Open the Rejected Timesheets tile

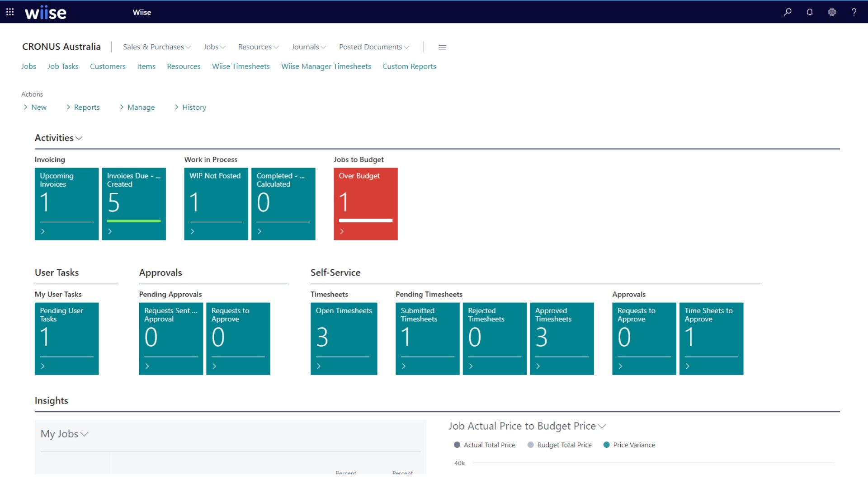(x=494, y=338)
